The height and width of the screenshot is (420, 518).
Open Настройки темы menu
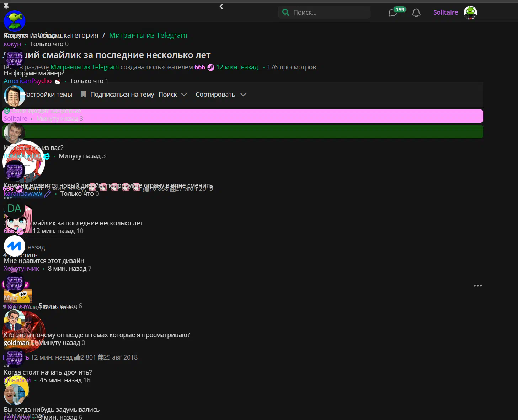(x=48, y=95)
